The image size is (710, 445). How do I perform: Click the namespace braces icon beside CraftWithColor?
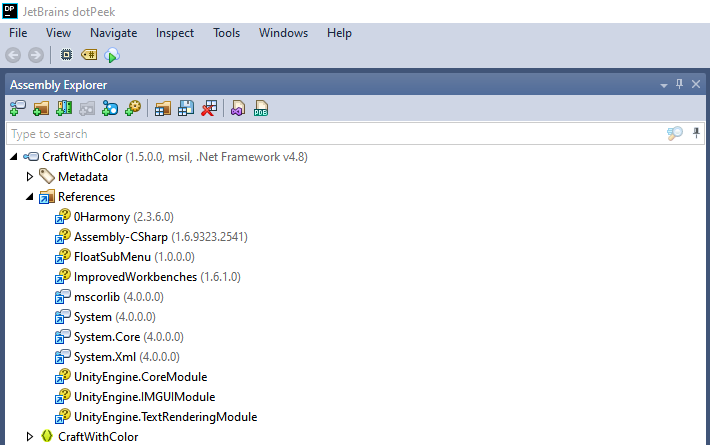(x=47, y=436)
